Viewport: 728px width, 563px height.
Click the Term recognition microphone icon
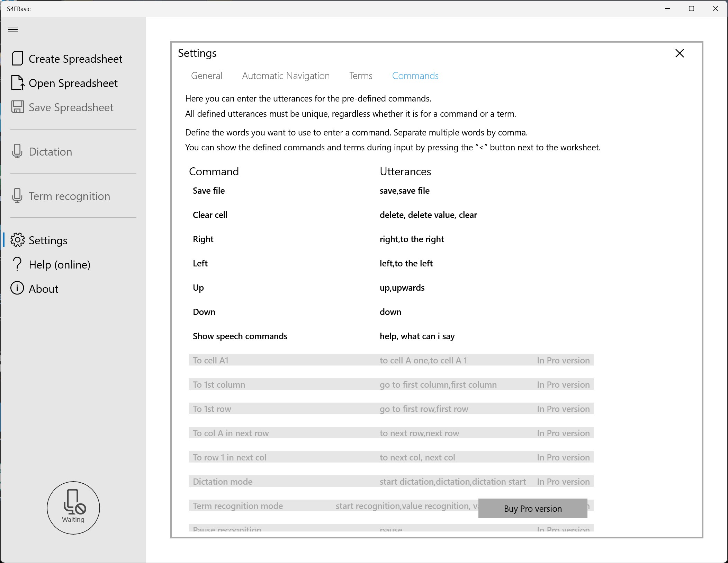[17, 196]
